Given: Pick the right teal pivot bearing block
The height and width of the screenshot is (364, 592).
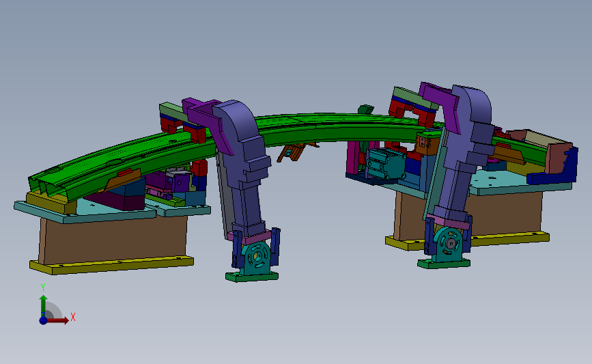Looking at the screenshot, I should [448, 244].
